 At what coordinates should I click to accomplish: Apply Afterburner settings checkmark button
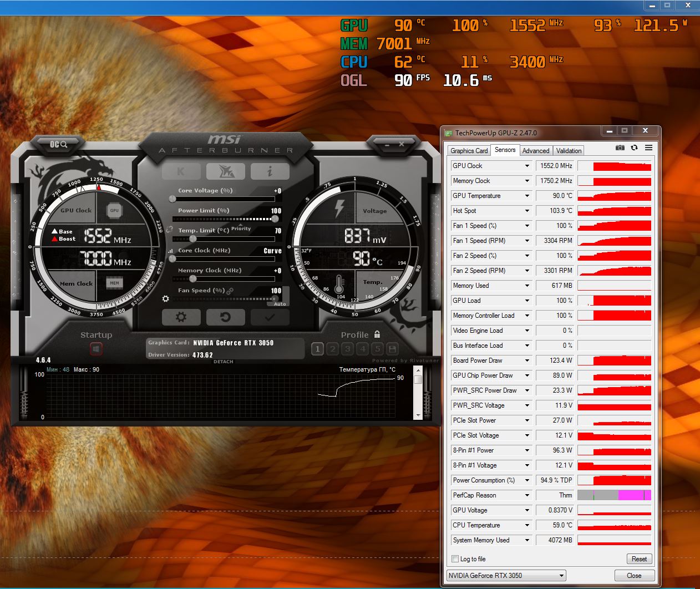(270, 317)
